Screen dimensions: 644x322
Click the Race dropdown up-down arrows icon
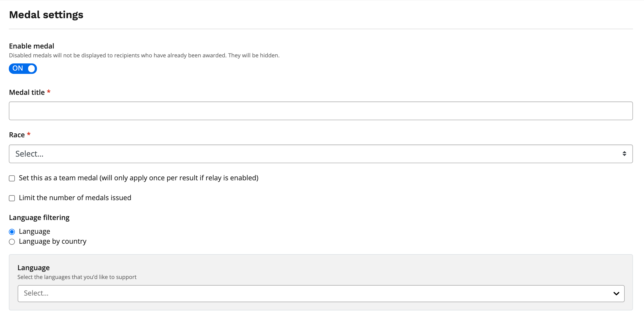(624, 154)
